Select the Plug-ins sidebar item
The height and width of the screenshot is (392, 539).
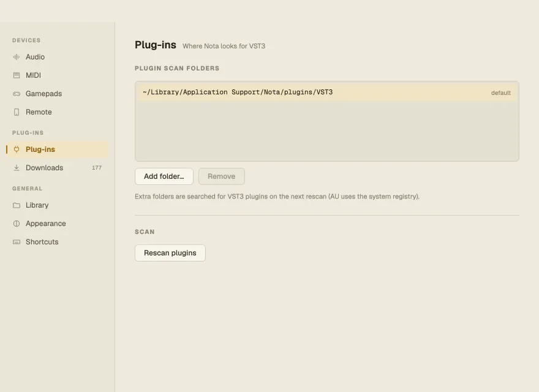pos(58,149)
